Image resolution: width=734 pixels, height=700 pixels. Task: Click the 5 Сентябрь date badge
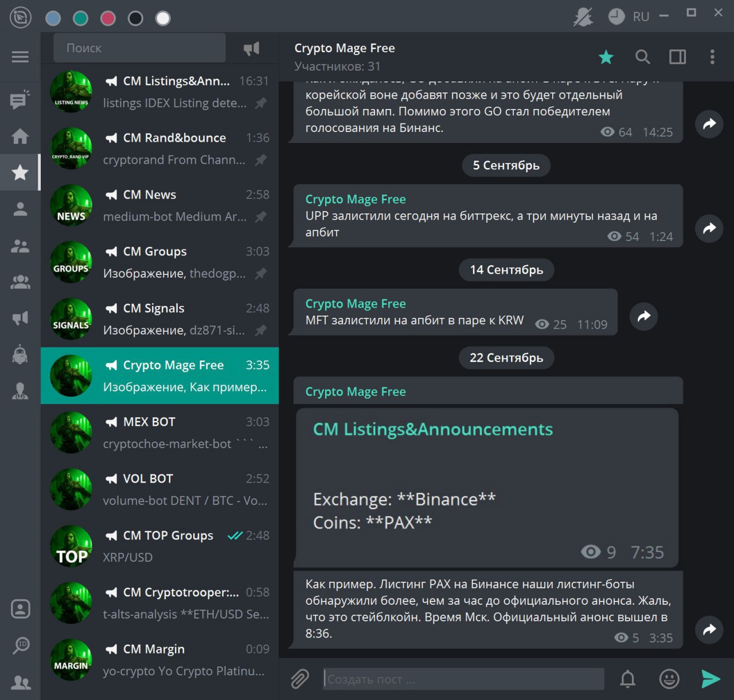(506, 165)
